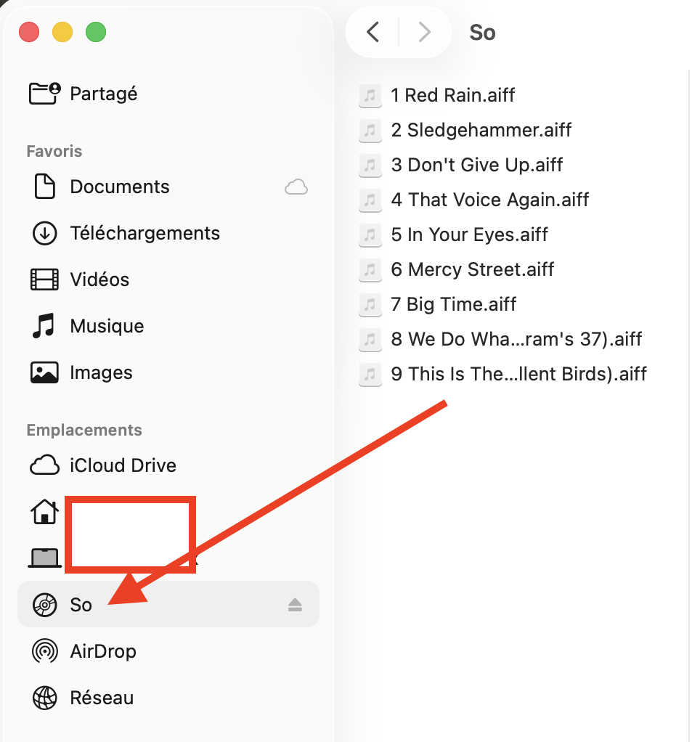This screenshot has height=742, width=700.
Task: Click the audio file icon for 1 Red Rain.aiff
Action: coord(370,95)
